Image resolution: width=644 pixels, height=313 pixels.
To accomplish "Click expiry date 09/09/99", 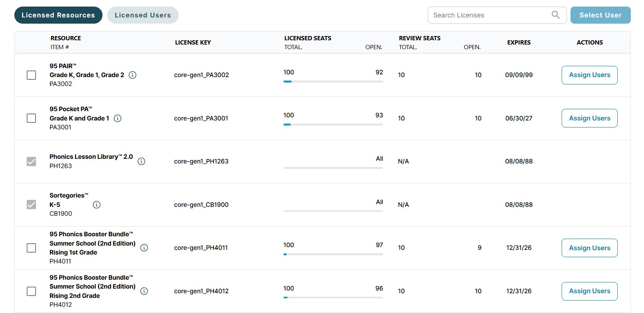I will pos(519,75).
